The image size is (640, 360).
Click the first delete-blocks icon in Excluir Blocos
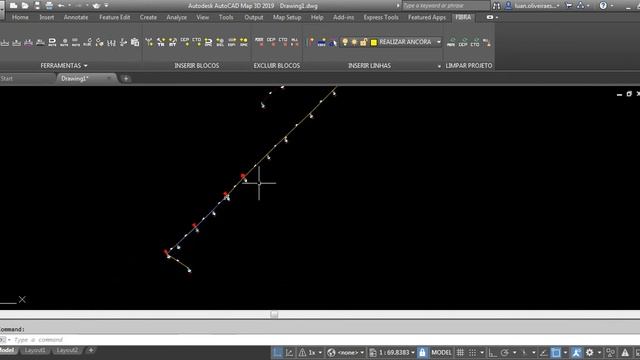coord(259,42)
